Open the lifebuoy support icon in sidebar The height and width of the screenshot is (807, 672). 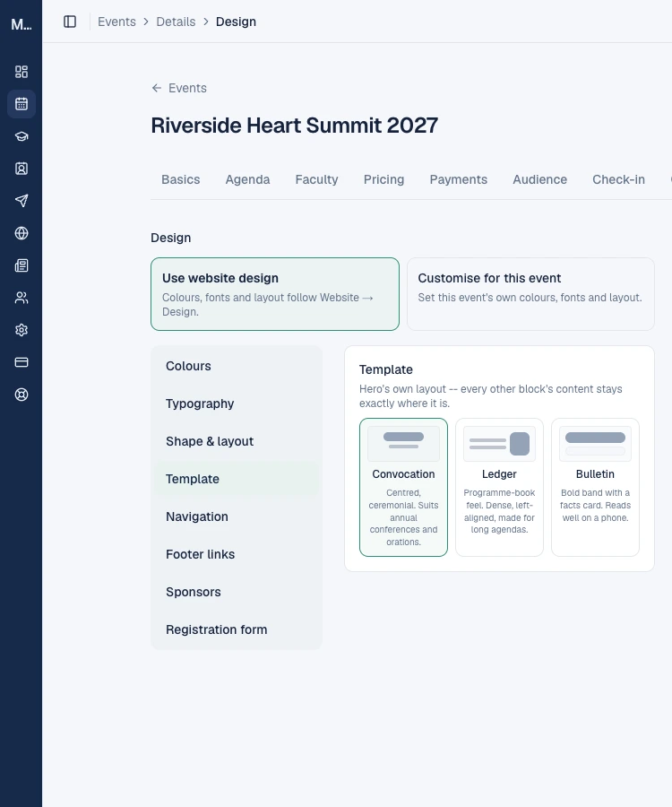click(x=22, y=395)
